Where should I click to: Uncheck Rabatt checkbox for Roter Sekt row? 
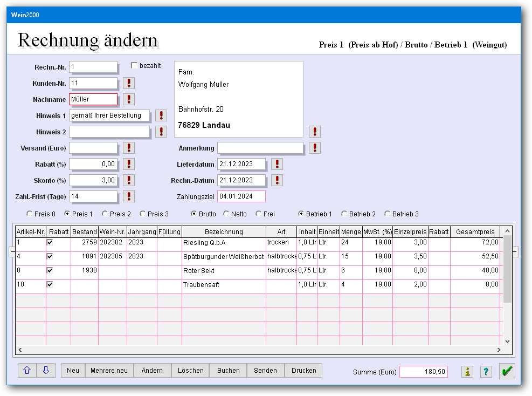pyautogui.click(x=50, y=270)
